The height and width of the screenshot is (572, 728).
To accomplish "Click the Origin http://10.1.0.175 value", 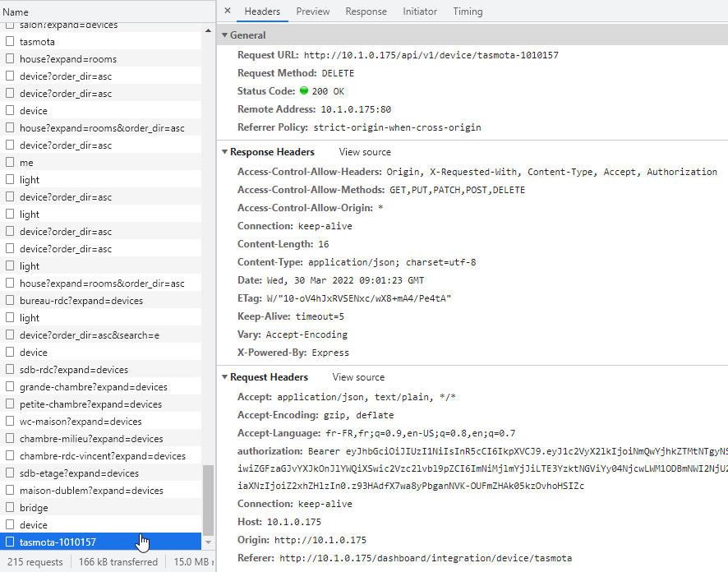I will (x=320, y=540).
